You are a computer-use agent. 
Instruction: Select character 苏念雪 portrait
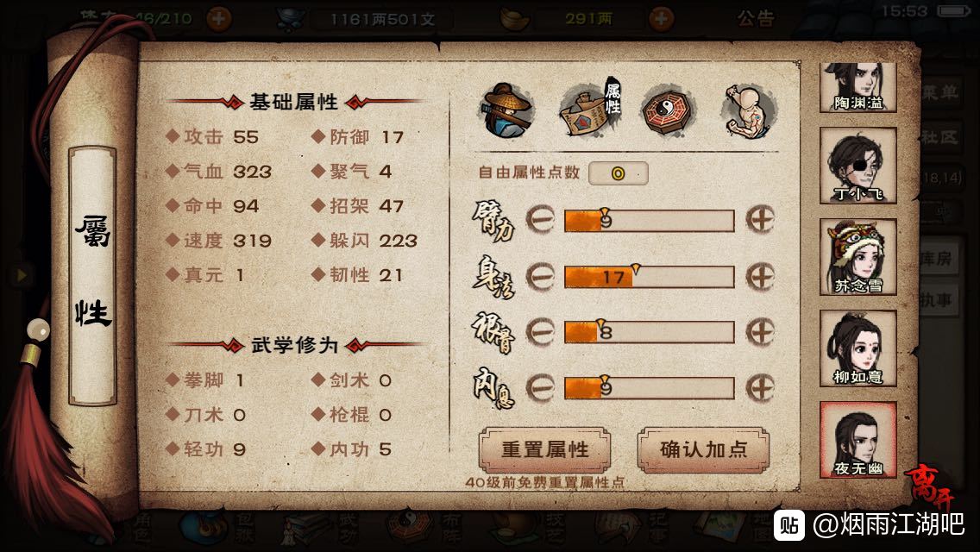point(858,257)
